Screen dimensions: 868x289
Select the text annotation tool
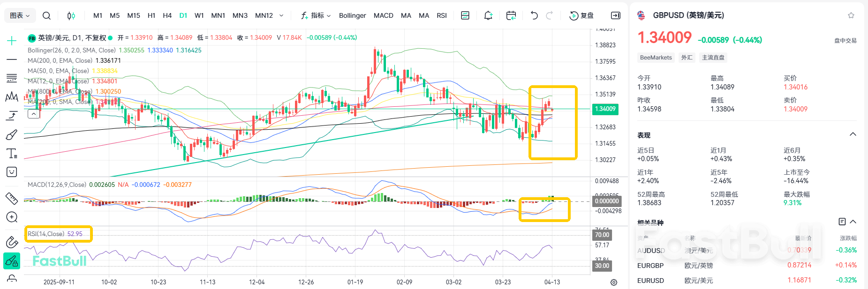[12, 154]
